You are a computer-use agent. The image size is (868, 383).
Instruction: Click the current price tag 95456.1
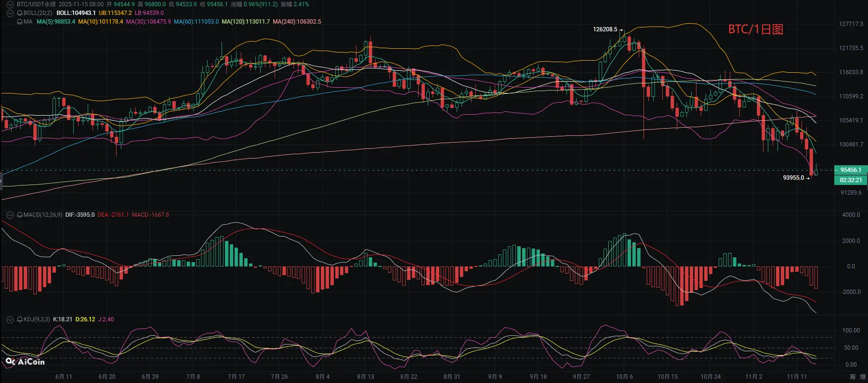[851, 170]
